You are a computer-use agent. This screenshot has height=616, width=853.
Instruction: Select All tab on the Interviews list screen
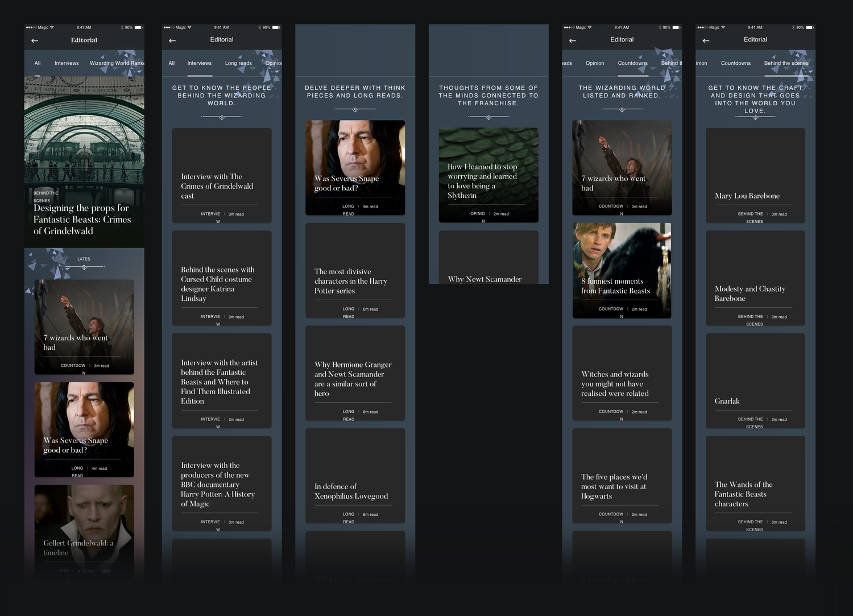tap(171, 63)
